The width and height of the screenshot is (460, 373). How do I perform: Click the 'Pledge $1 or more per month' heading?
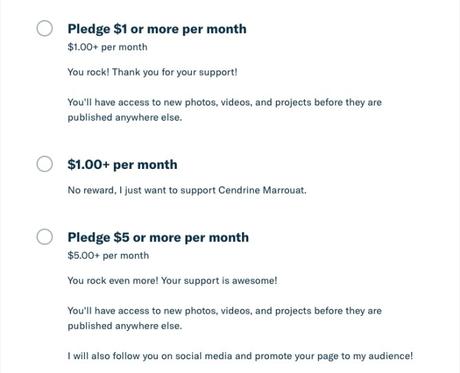pos(157,29)
